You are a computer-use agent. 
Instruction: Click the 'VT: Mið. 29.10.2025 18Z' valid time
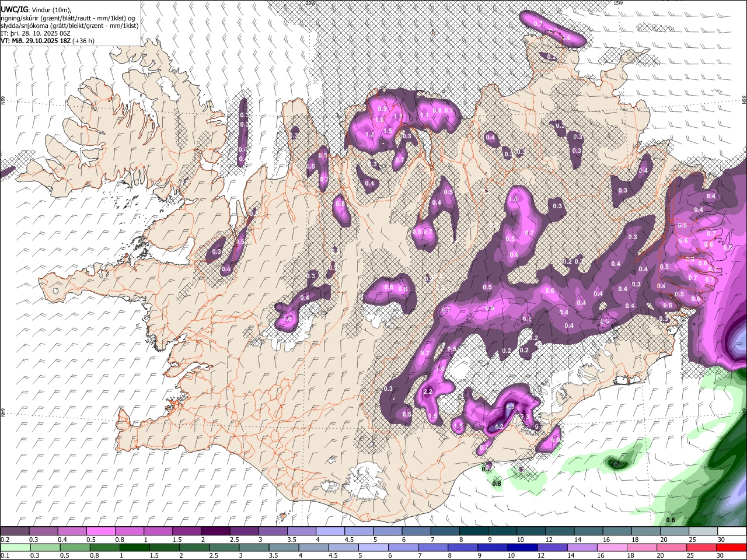[36, 41]
